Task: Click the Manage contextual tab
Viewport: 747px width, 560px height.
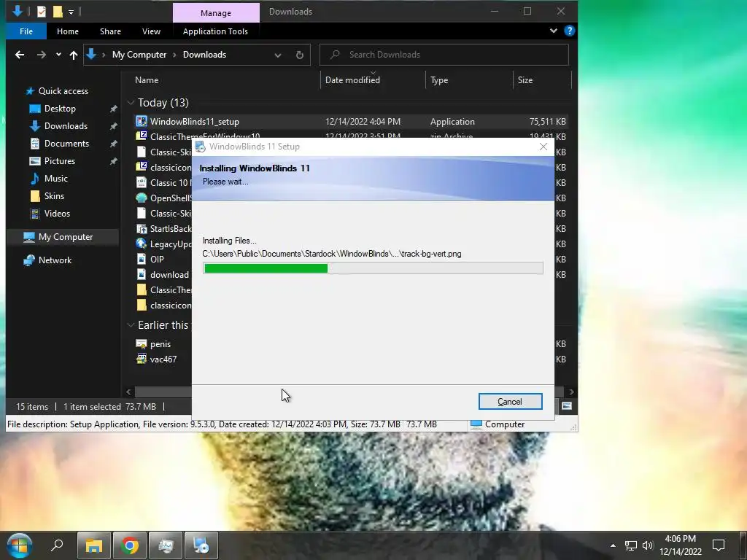Action: point(216,13)
